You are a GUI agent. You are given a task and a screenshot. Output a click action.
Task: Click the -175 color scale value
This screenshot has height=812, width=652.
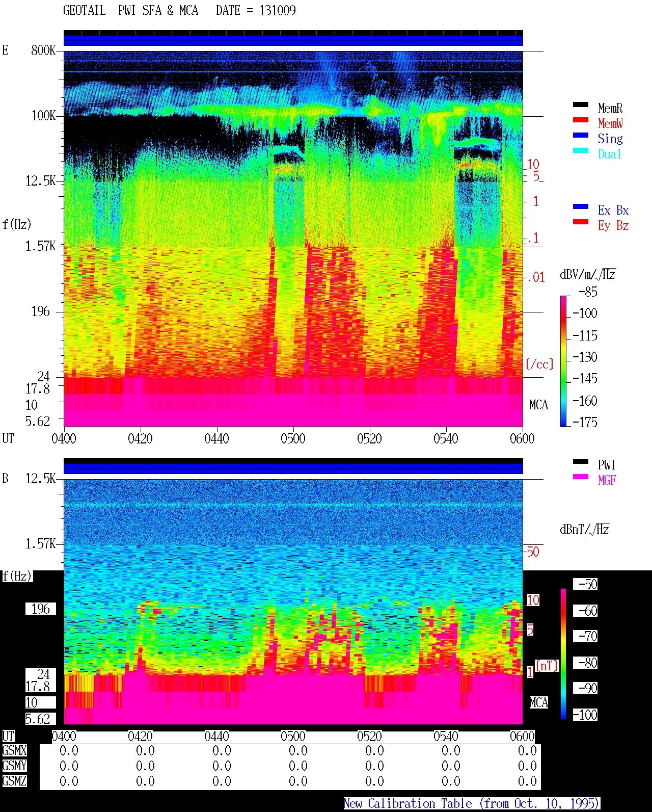click(585, 422)
